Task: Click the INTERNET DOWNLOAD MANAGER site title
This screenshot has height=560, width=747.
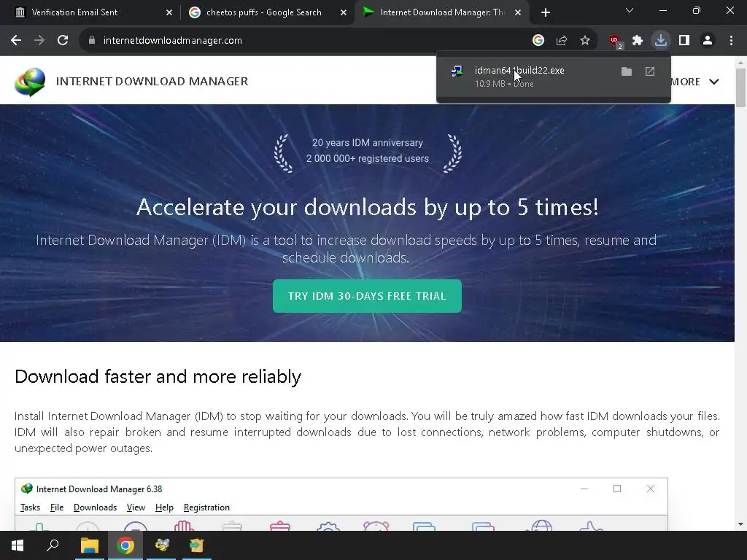Action: point(152,82)
